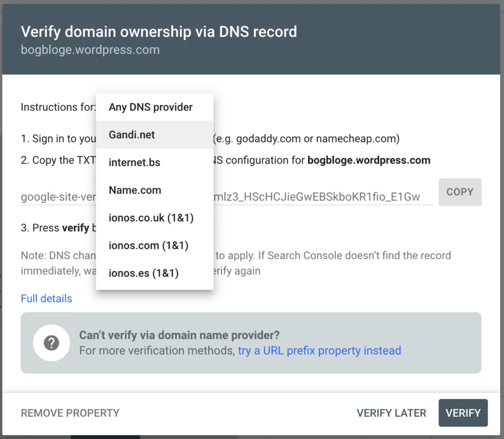The width and height of the screenshot is (504, 439).
Task: Select Name.com as DNS provider
Action: 155,190
